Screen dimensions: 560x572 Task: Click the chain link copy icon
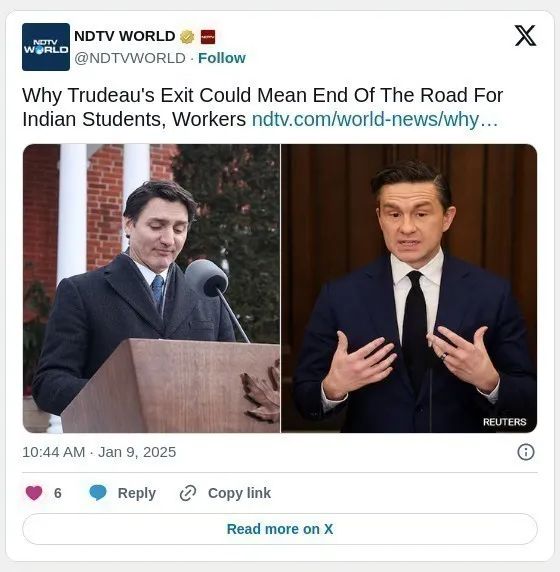click(x=188, y=493)
